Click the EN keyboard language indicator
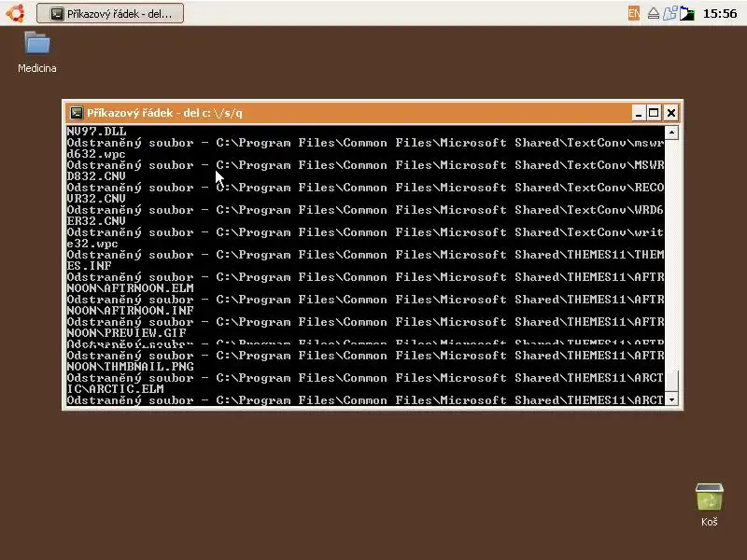 point(634,13)
